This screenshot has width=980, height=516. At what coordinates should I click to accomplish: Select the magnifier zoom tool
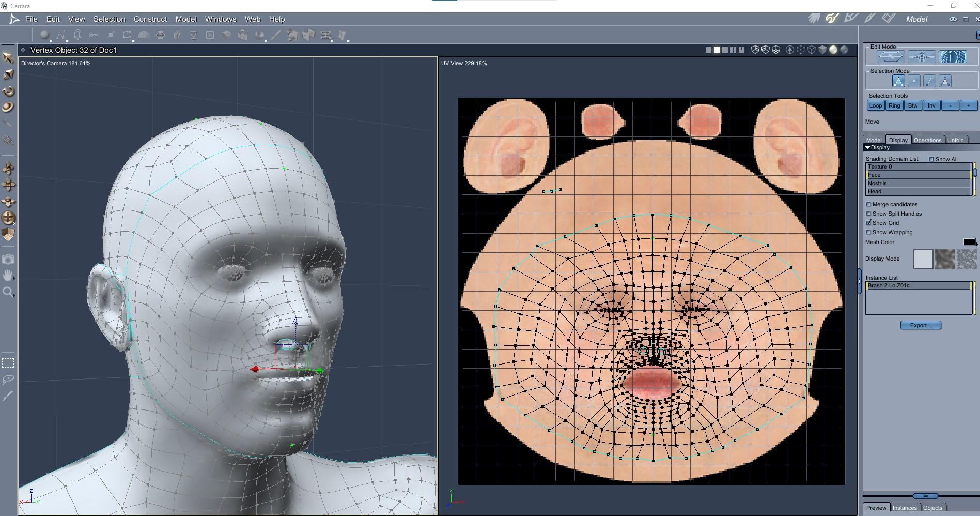click(8, 292)
